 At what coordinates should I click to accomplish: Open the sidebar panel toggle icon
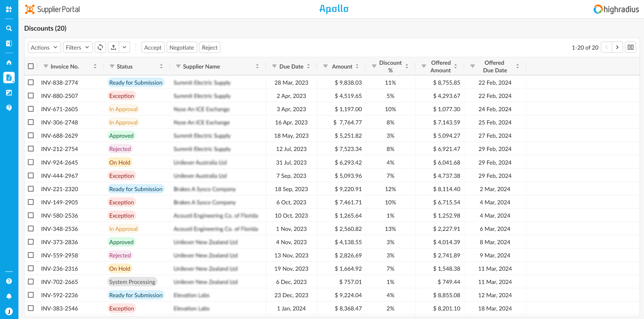tap(9, 43)
